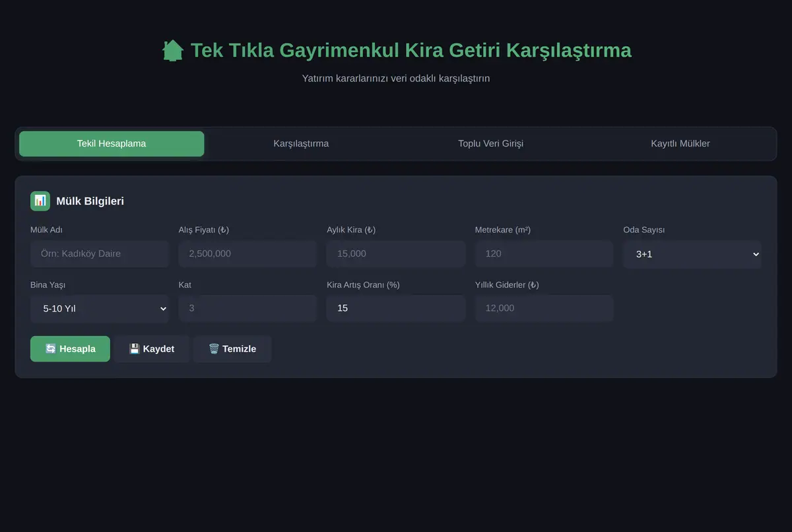Click the chart icon beside Mülk Bilgileri
The image size is (792, 532).
coord(40,201)
